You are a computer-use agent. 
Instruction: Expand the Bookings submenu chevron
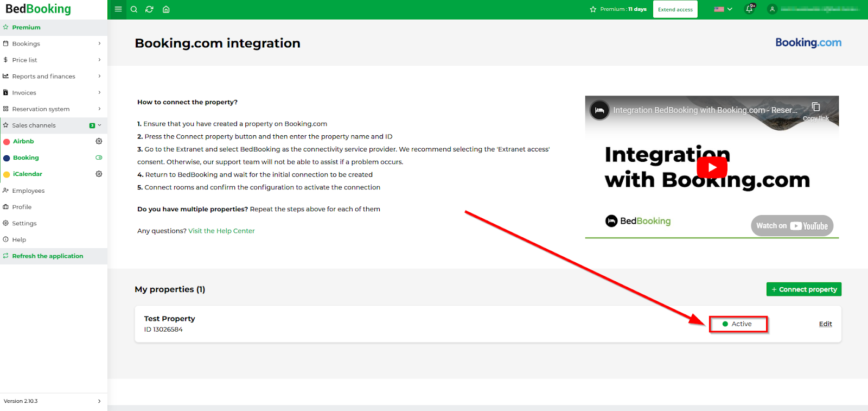tap(99, 43)
